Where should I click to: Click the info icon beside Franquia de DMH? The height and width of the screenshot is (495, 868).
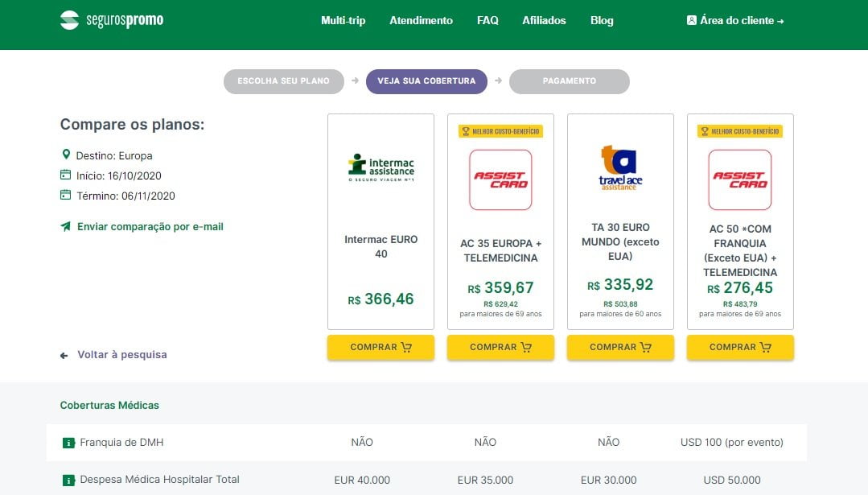tap(68, 443)
